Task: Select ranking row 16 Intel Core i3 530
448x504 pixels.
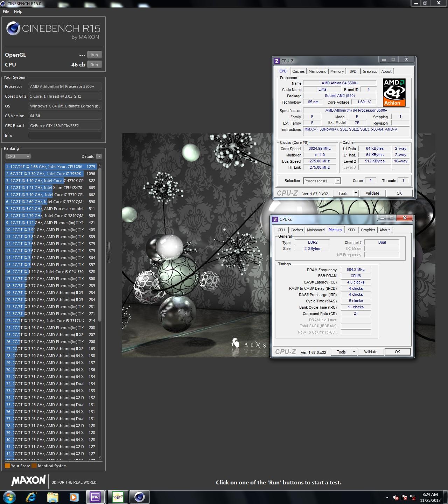Action: [51, 272]
